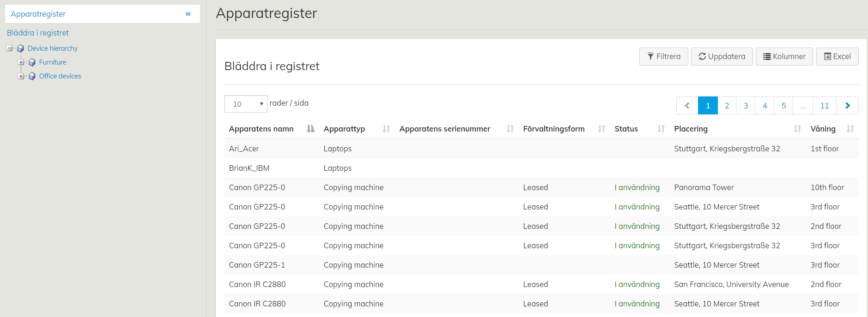Open the rows per page dropdown
The width and height of the screenshot is (868, 317).
pyautogui.click(x=246, y=104)
